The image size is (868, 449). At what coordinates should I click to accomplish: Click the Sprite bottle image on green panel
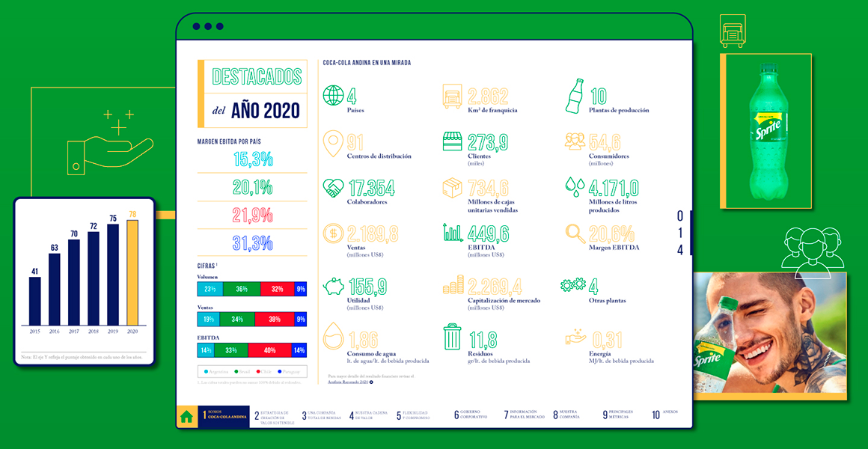point(766,131)
